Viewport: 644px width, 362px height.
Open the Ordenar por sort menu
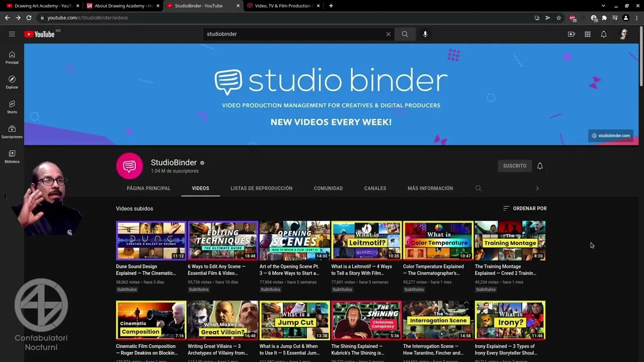[525, 209]
